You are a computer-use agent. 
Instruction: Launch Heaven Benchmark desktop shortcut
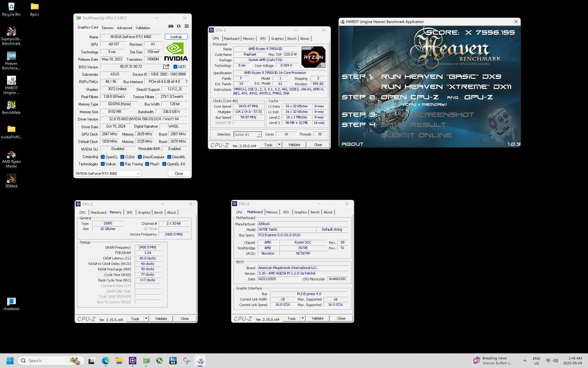tap(11, 61)
